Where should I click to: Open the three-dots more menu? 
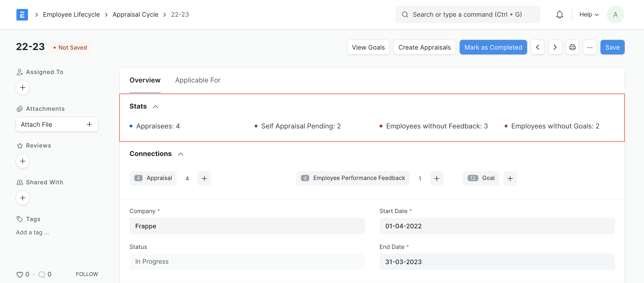590,47
